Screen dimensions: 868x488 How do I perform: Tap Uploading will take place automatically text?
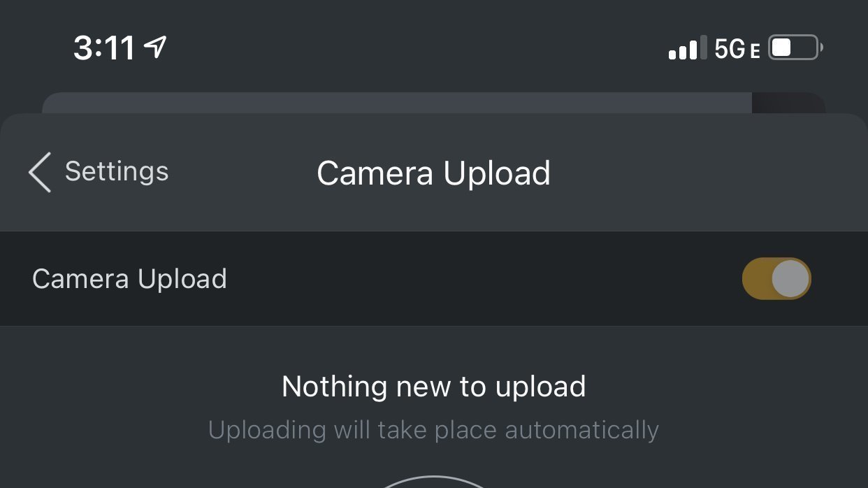[433, 429]
